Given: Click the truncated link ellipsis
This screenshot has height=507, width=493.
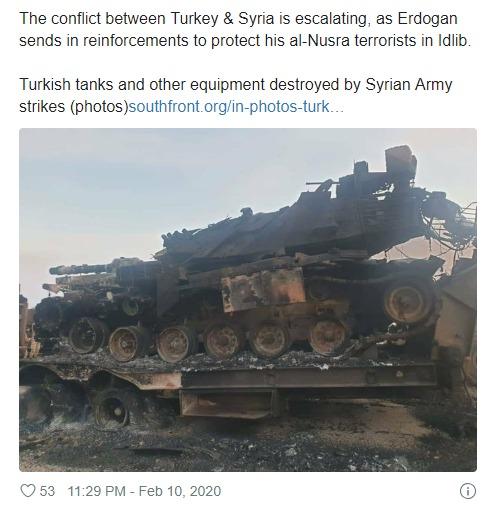Looking at the screenshot, I should (337, 107).
